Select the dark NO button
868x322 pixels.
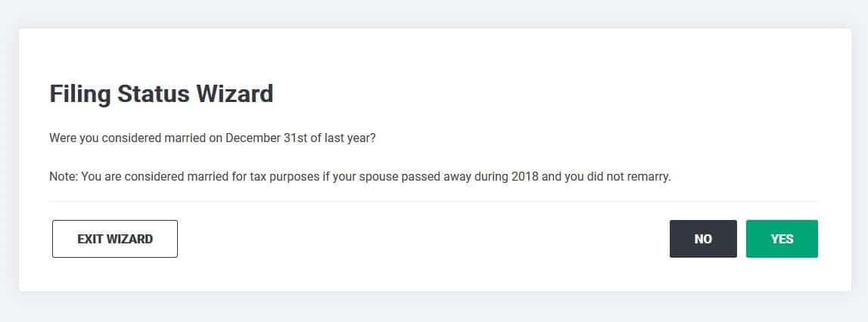click(x=703, y=239)
